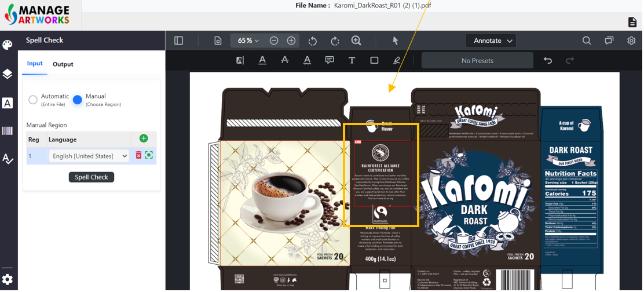Viewport: 644px width, 292px height.
Task: Select the comment note tool
Action: click(x=330, y=60)
